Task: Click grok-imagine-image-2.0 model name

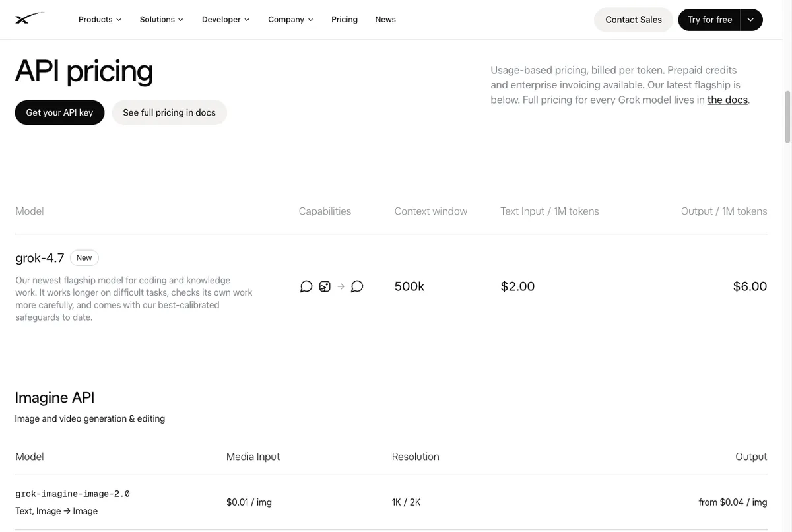Action: point(73,494)
